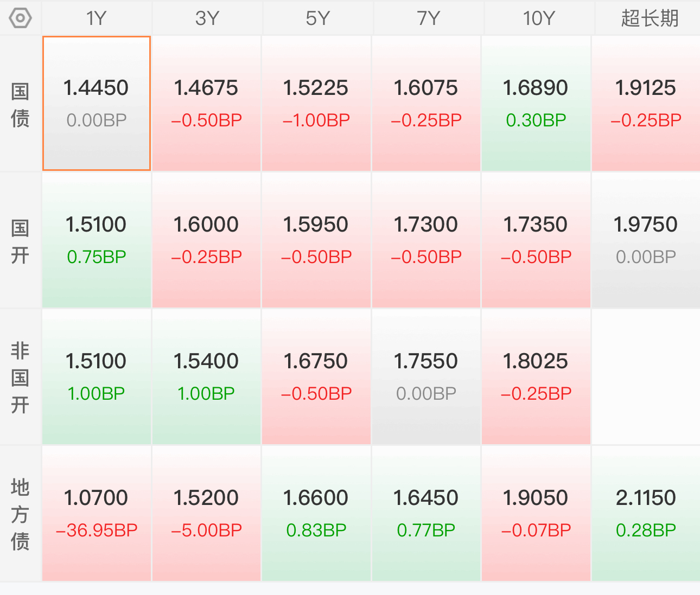Click the hexagon settings icon

click(20, 18)
